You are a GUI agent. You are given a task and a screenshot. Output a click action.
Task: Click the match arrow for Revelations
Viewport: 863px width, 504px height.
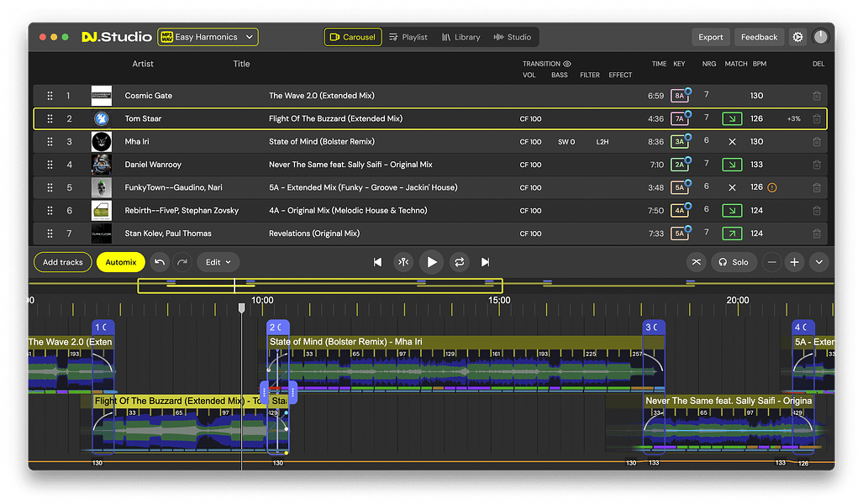732,234
